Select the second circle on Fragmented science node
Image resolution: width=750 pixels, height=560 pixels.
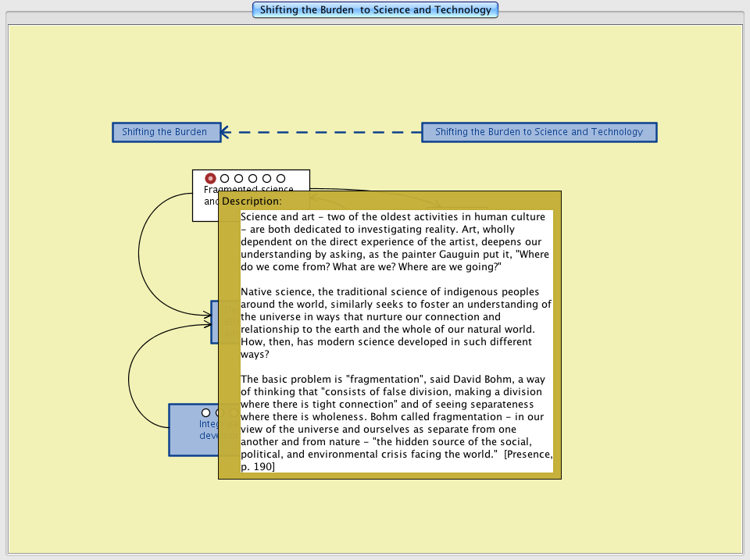pyautogui.click(x=224, y=178)
